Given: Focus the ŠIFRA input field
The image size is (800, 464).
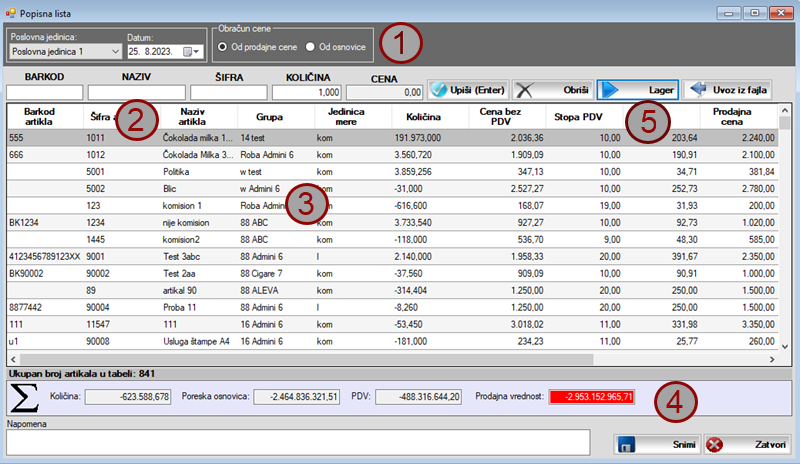Looking at the screenshot, I should coord(229,92).
